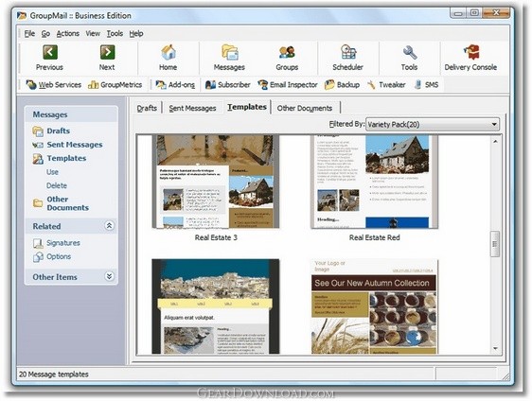Image resolution: width=532 pixels, height=401 pixels.
Task: Open the Help menu
Action: point(136,33)
